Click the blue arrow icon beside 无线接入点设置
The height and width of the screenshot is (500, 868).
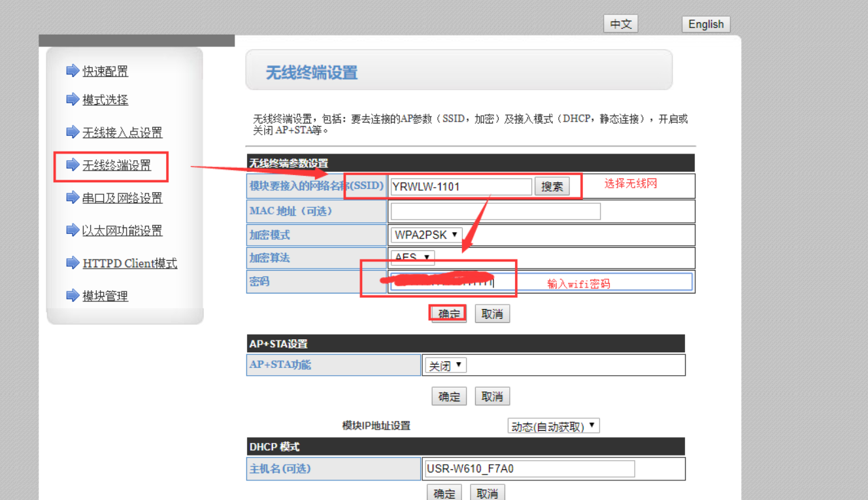click(73, 132)
